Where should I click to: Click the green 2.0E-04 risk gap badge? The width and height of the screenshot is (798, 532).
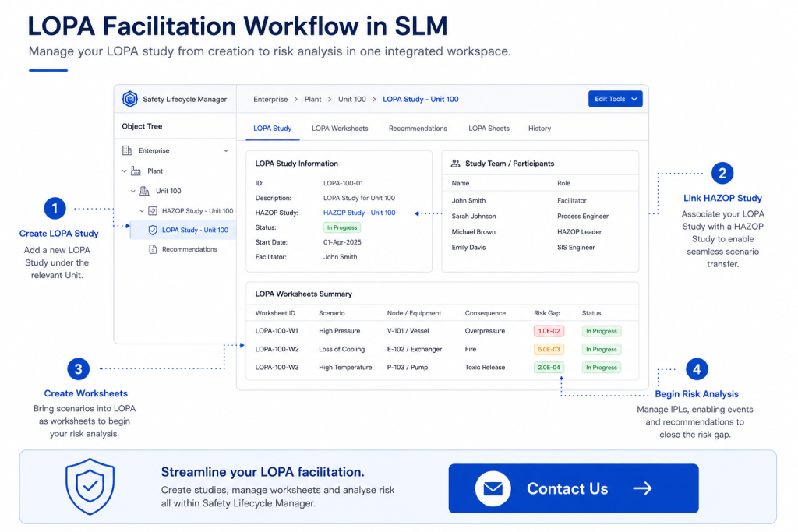(x=549, y=367)
